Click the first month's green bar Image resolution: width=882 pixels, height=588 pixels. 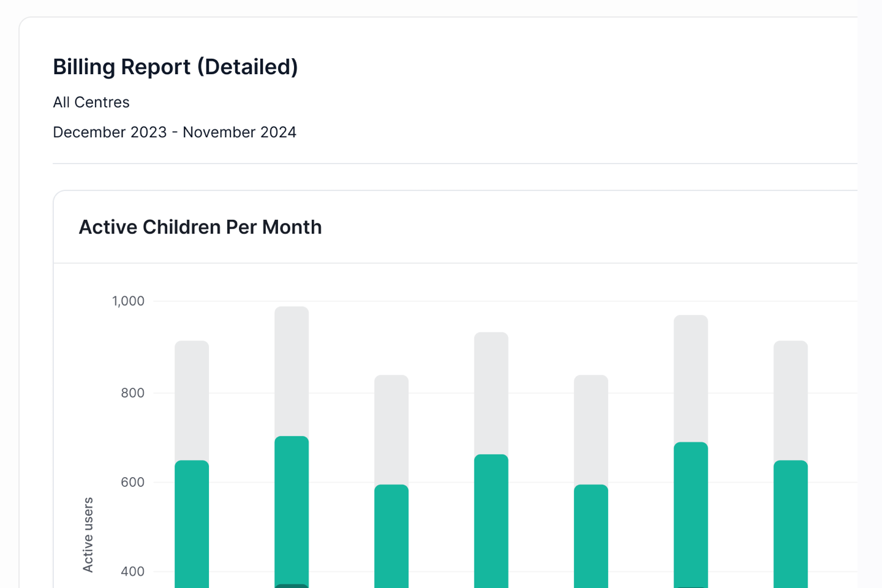(x=192, y=524)
